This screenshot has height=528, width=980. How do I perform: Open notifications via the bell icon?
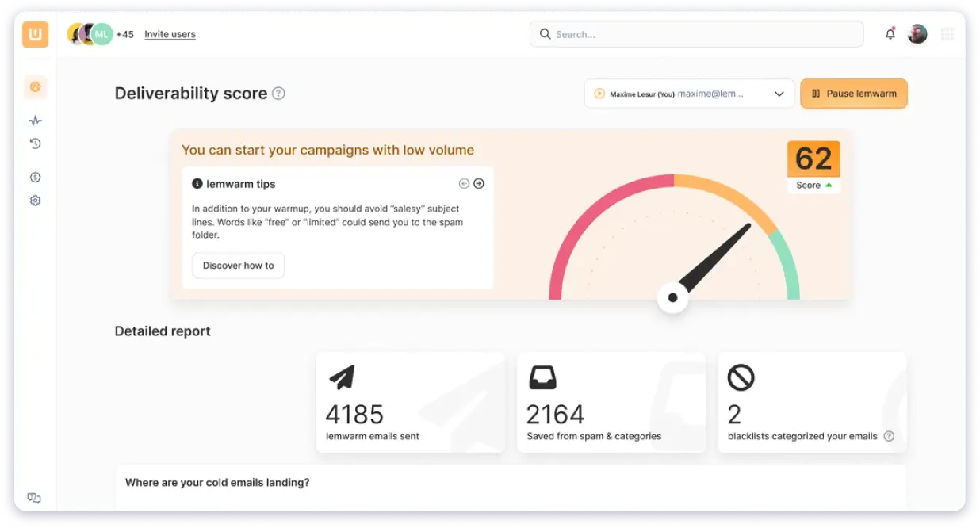click(890, 33)
